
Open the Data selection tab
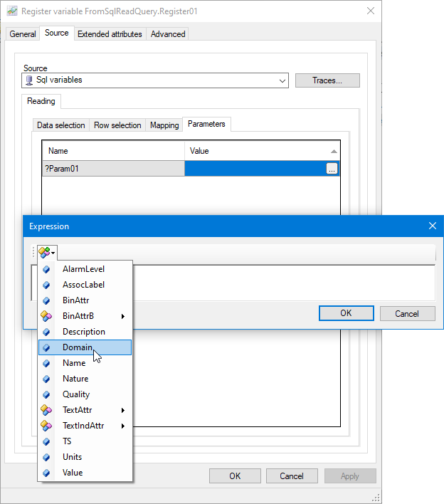coord(61,125)
